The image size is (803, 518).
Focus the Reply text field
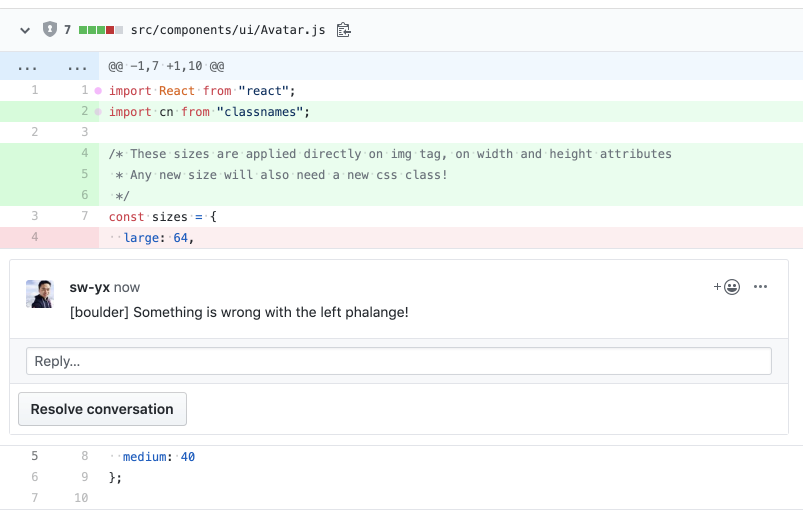pos(399,361)
